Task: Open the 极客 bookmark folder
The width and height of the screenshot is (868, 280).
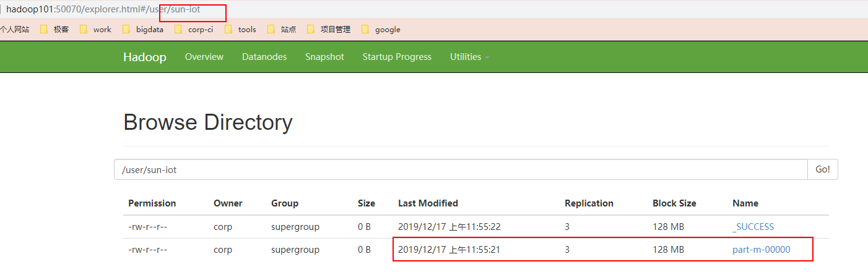Action: [54, 29]
